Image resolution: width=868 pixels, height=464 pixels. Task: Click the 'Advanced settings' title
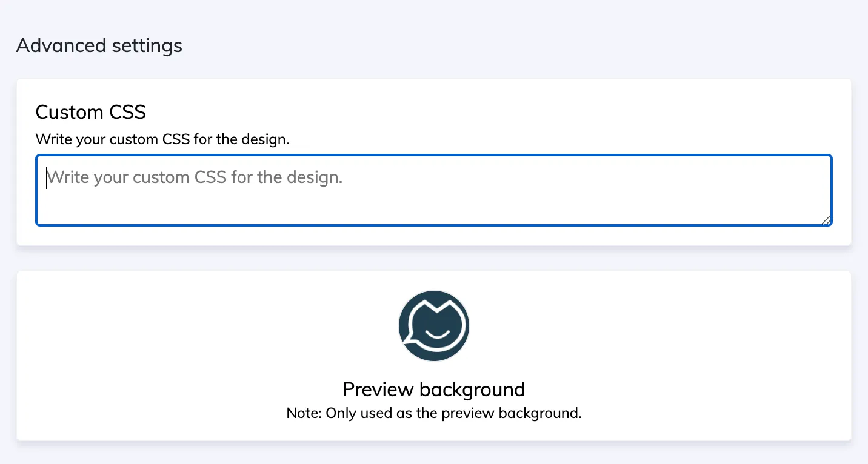[99, 45]
